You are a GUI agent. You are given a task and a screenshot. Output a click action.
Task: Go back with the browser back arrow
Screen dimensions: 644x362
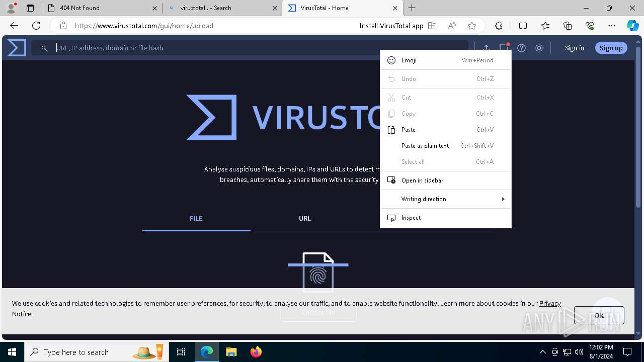[x=14, y=26]
